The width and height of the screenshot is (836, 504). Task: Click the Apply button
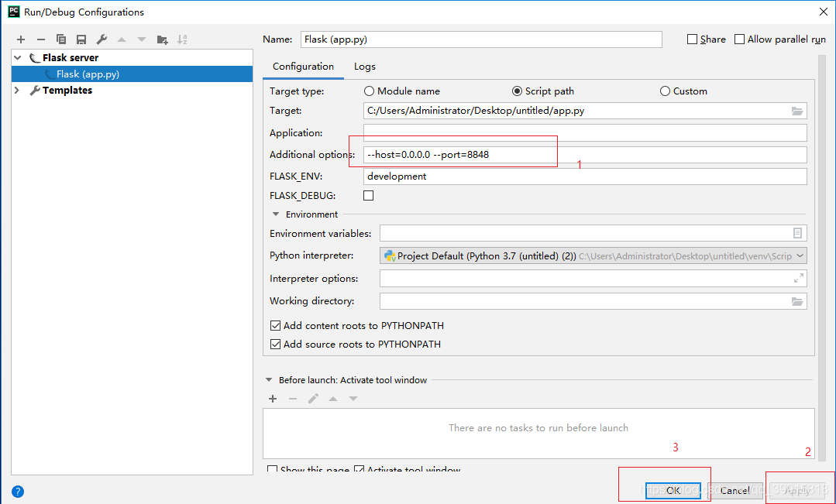click(x=796, y=490)
